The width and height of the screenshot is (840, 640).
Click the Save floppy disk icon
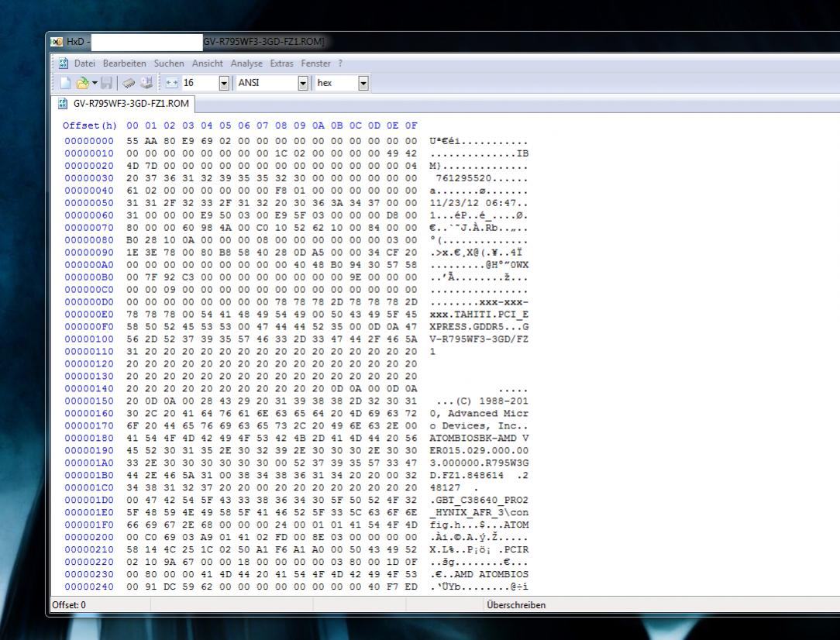pyautogui.click(x=107, y=83)
